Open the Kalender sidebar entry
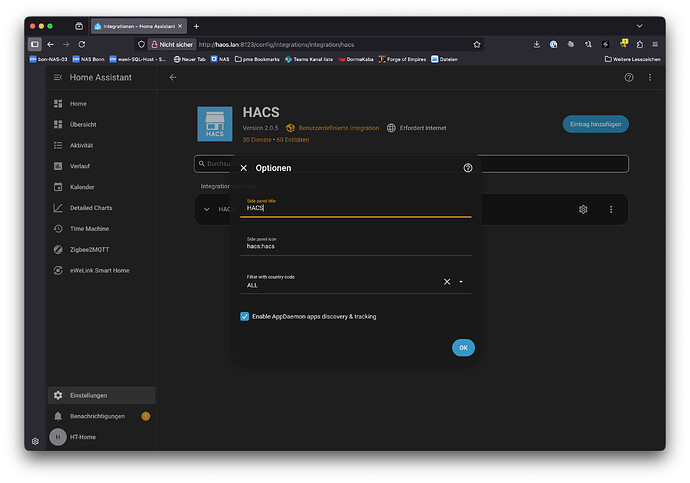690x483 pixels. [x=101, y=187]
